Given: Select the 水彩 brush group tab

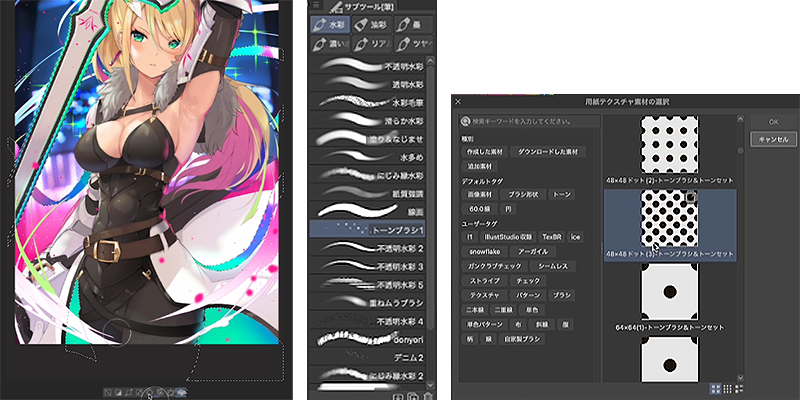Looking at the screenshot, I should pyautogui.click(x=330, y=24).
